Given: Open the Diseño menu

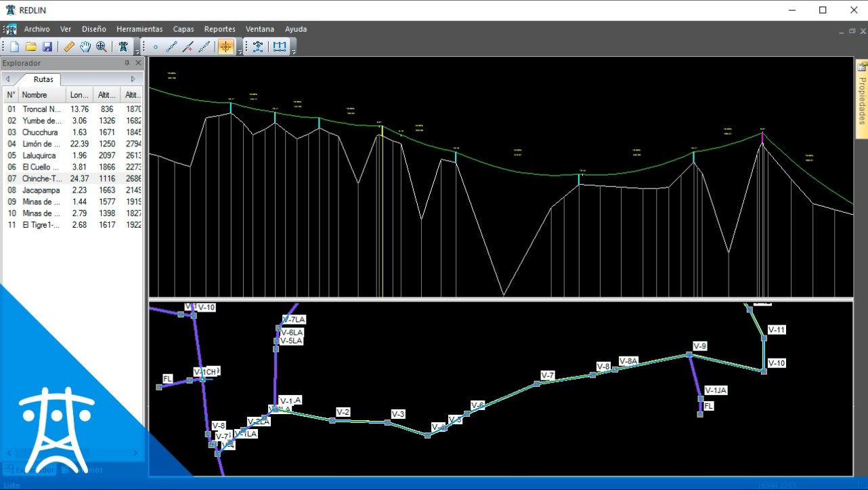Looking at the screenshot, I should 94,29.
